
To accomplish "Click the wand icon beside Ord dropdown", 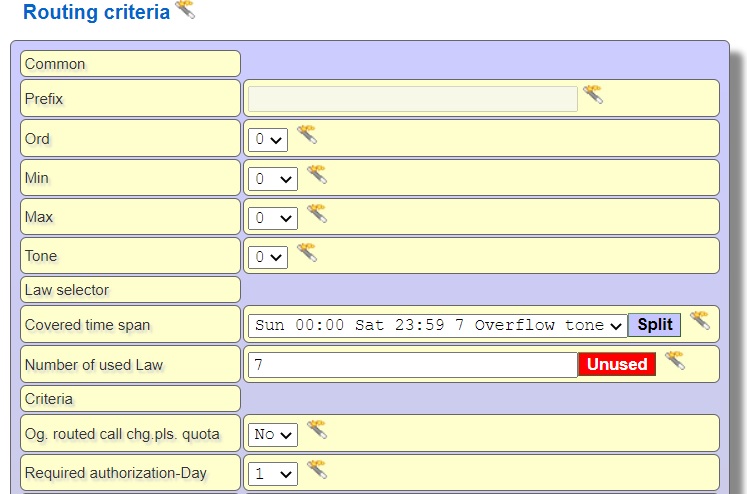I will 307,135.
